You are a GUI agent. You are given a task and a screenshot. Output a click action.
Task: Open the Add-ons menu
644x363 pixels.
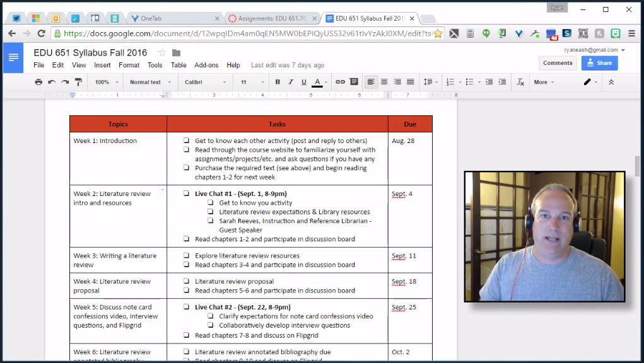click(x=206, y=65)
